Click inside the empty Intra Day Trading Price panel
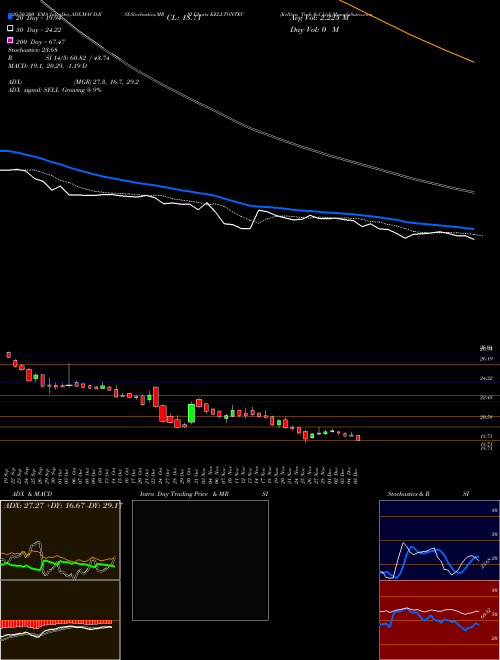500x660 pixels. pyautogui.click(x=200, y=560)
